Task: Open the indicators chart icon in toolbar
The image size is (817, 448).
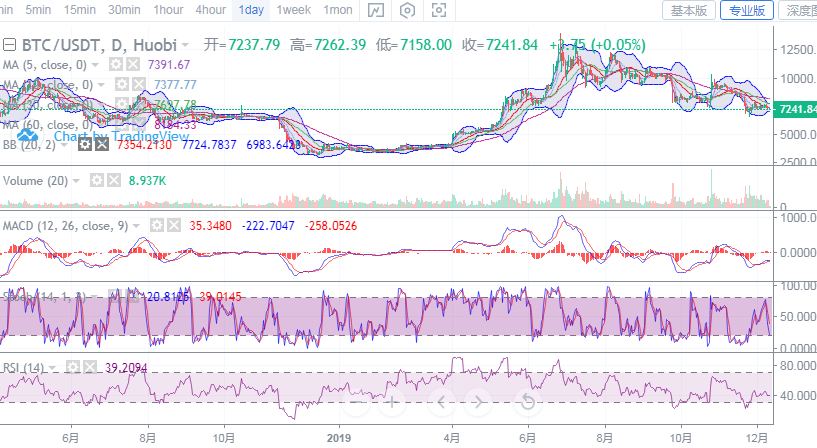Action: click(376, 10)
